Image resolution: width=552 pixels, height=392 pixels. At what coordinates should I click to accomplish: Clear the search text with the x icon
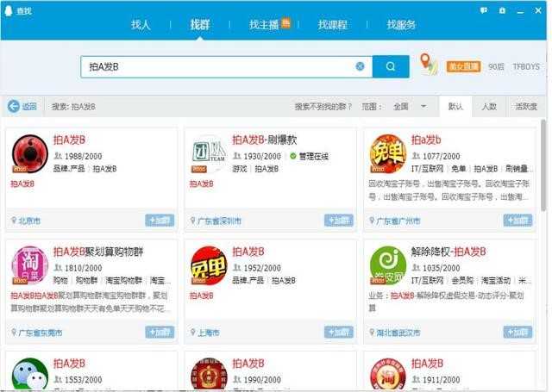click(x=360, y=66)
